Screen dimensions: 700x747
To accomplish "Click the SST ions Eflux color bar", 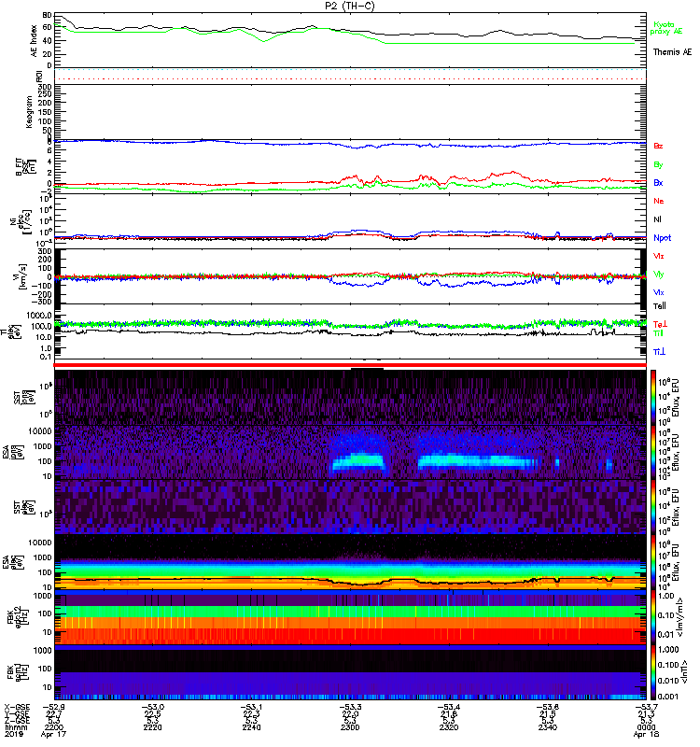I will click(x=653, y=398).
